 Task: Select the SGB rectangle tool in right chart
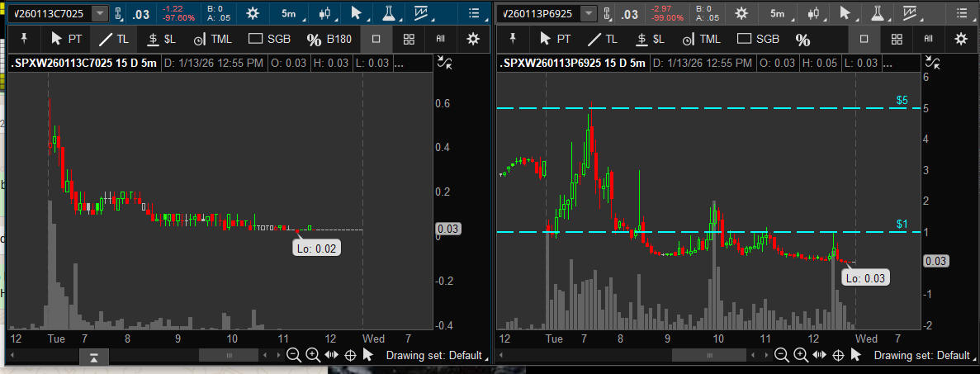(757, 39)
